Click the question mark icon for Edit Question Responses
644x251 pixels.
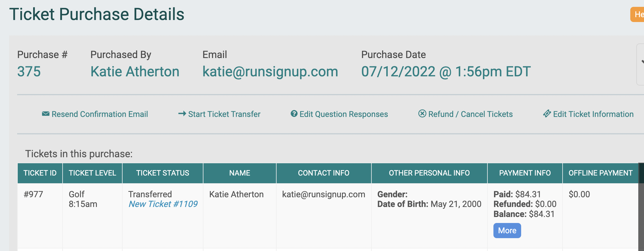tap(294, 114)
